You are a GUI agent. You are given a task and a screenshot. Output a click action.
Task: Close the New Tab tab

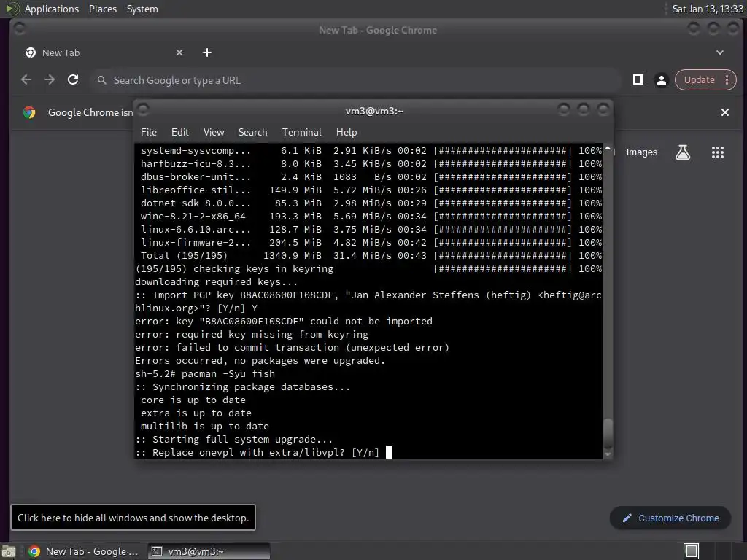click(179, 52)
